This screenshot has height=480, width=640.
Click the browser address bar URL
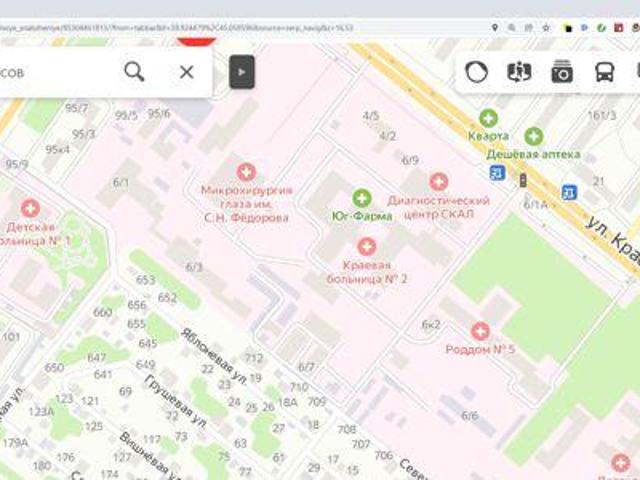(x=176, y=28)
